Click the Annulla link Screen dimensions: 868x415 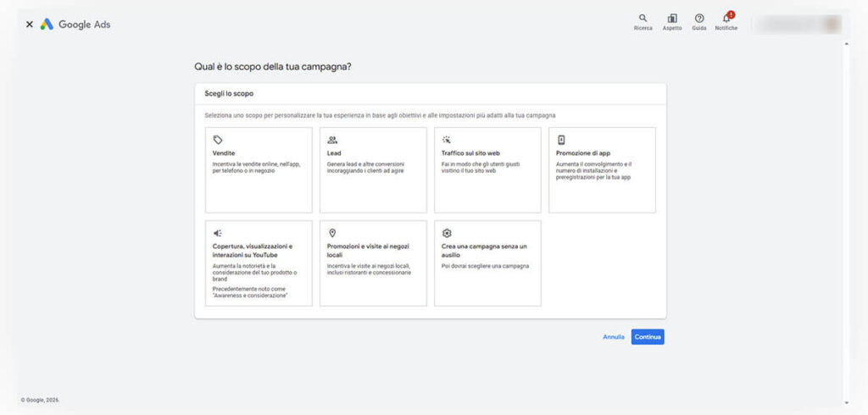point(614,337)
